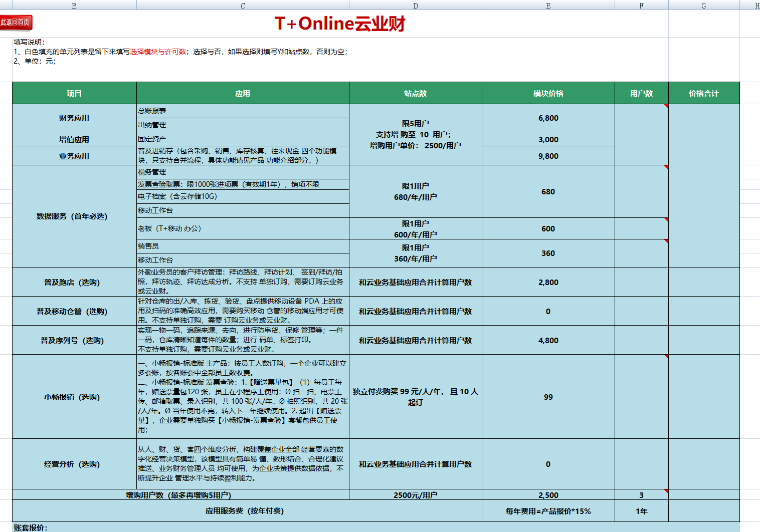Select the 3,000 price cell
This screenshot has width=760, height=532.
[x=548, y=139]
